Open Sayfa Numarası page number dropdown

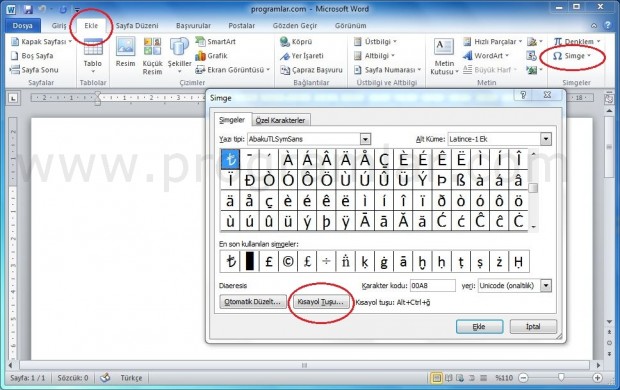387,70
